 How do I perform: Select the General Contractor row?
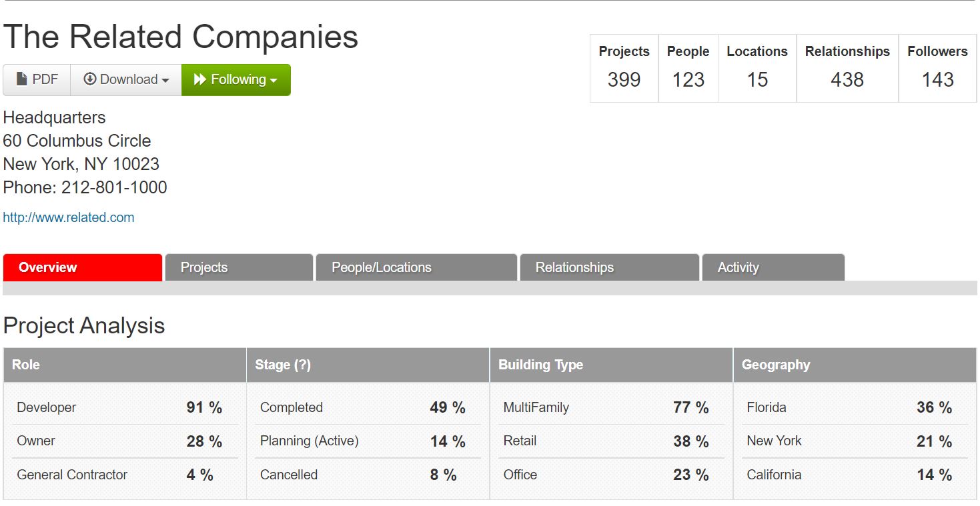click(125, 475)
